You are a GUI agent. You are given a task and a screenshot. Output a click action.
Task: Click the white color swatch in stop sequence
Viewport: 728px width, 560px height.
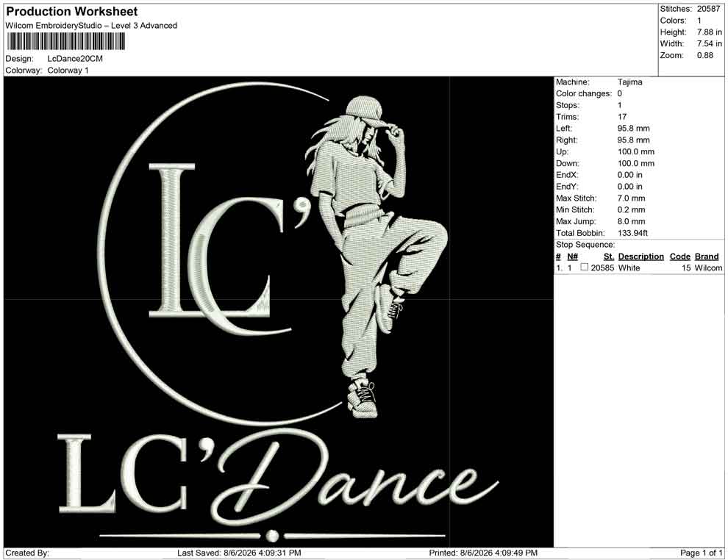coord(585,268)
